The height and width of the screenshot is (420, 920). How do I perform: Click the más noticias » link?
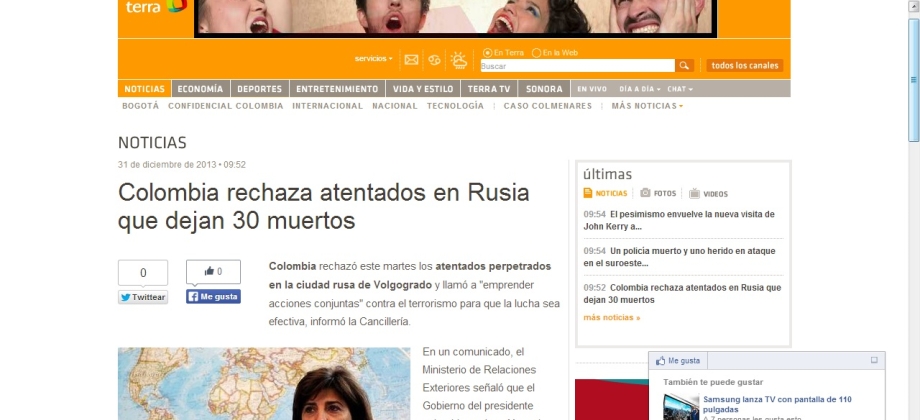coord(611,317)
